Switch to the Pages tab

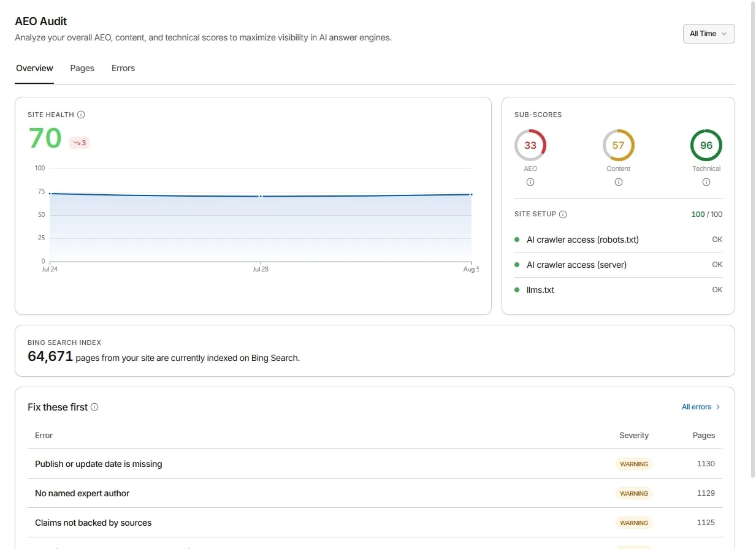click(82, 68)
